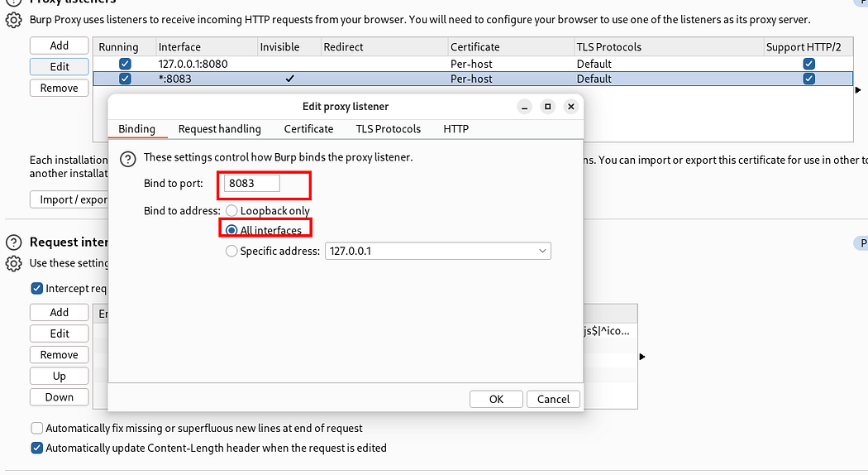
Task: Switch to the Request handling tab
Action: (x=219, y=128)
